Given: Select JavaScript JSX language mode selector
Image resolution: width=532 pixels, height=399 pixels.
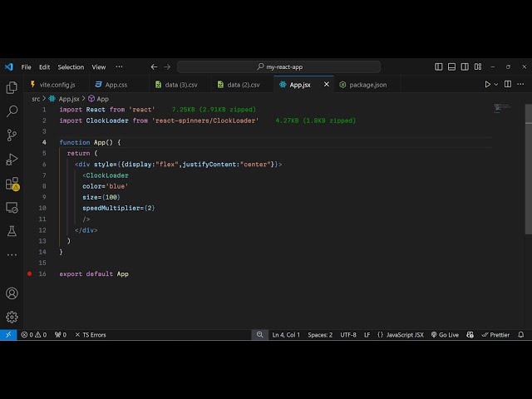Looking at the screenshot, I should (400, 335).
